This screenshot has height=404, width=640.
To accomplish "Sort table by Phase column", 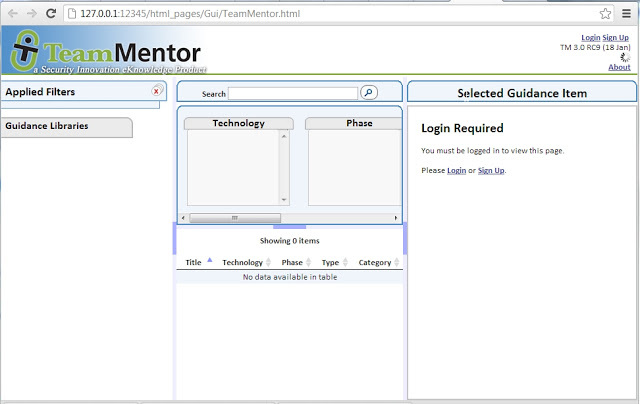I will pyautogui.click(x=291, y=262).
